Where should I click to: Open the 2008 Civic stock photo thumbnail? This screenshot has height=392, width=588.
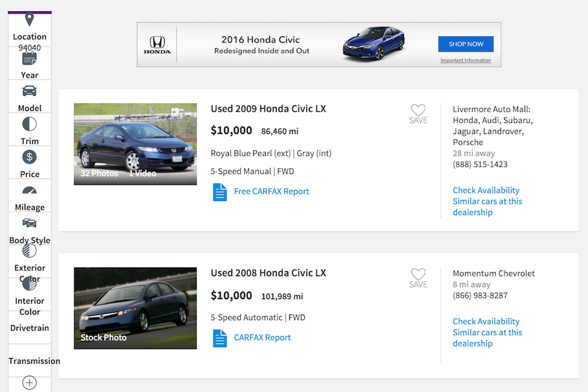[x=135, y=309]
